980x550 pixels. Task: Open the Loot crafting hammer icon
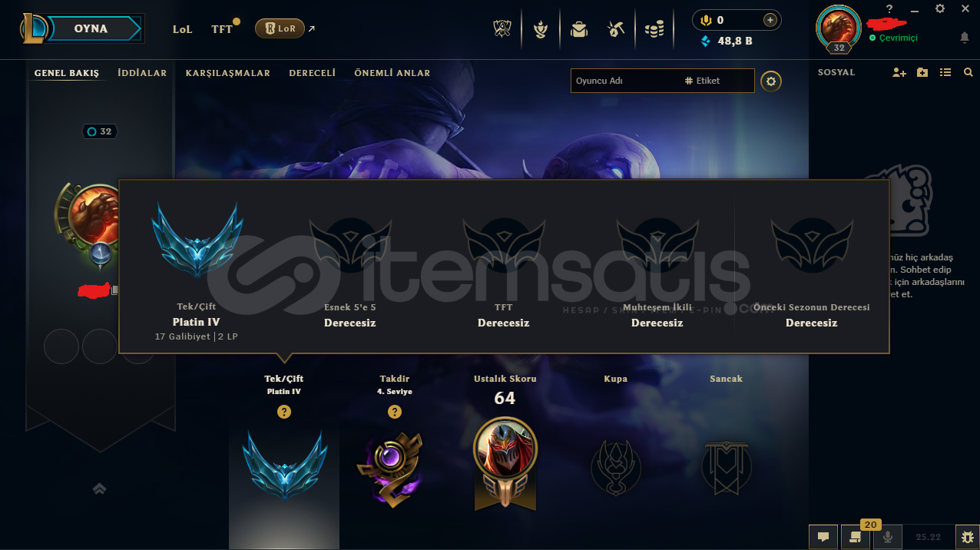616,29
